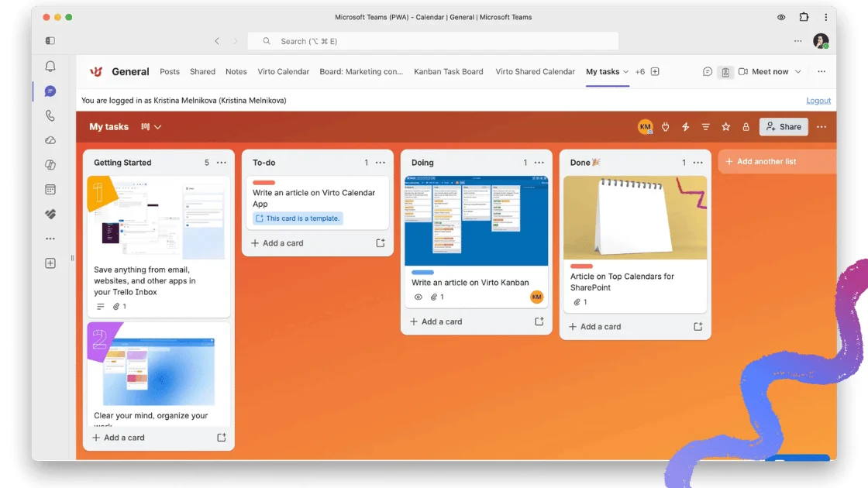Share the board with Share button
The height and width of the screenshot is (488, 868).
pyautogui.click(x=784, y=127)
